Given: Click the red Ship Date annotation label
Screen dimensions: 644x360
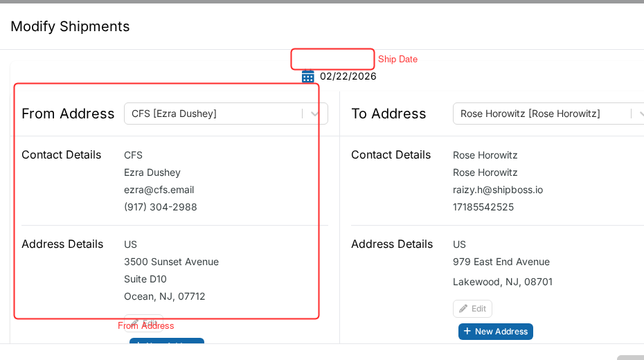Looking at the screenshot, I should click(397, 59).
